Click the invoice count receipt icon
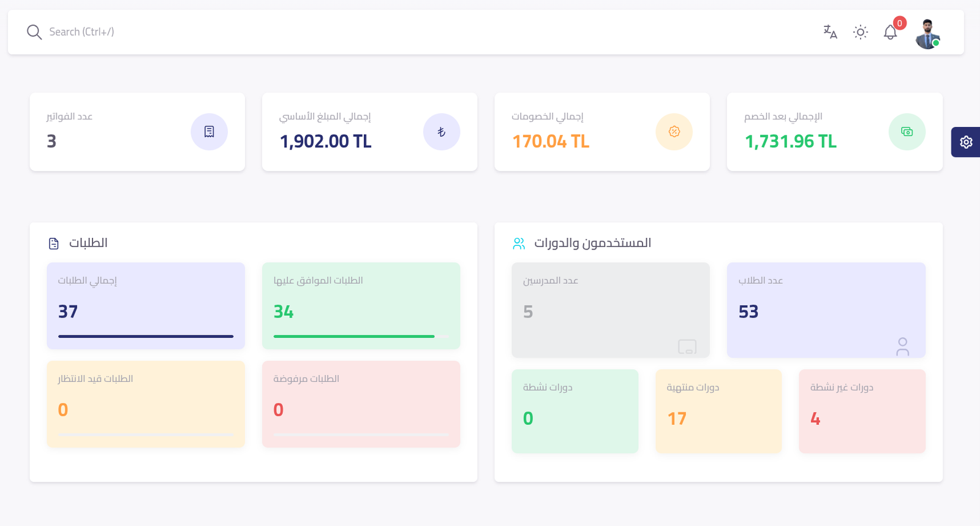This screenshot has width=980, height=526. tap(209, 132)
